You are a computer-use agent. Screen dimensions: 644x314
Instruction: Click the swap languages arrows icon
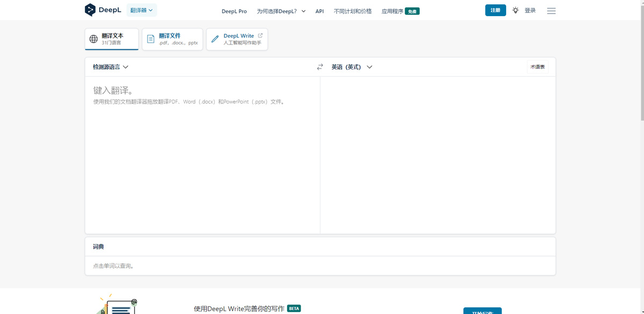click(x=320, y=67)
